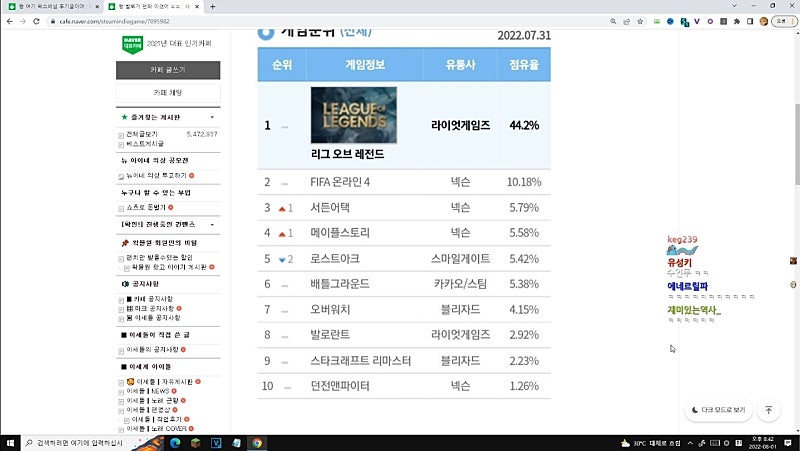Open the Chrome update and menu button
This screenshot has height=451, width=800.
tap(784, 21)
